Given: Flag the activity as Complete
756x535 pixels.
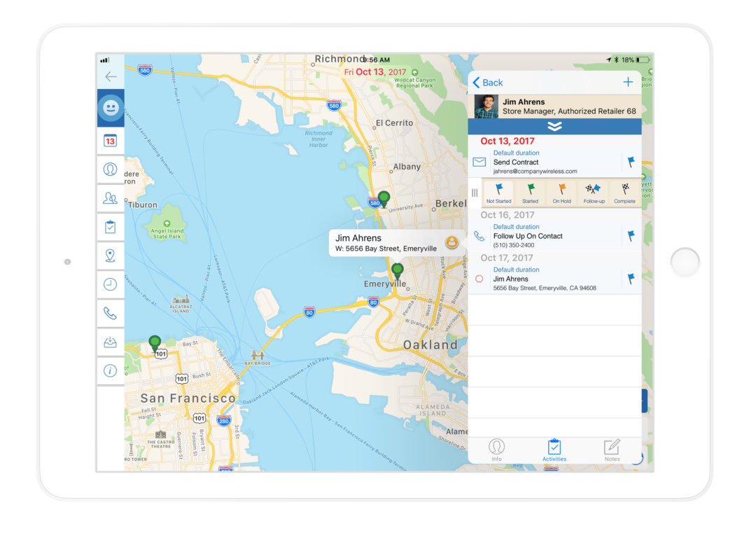Looking at the screenshot, I should click(624, 192).
